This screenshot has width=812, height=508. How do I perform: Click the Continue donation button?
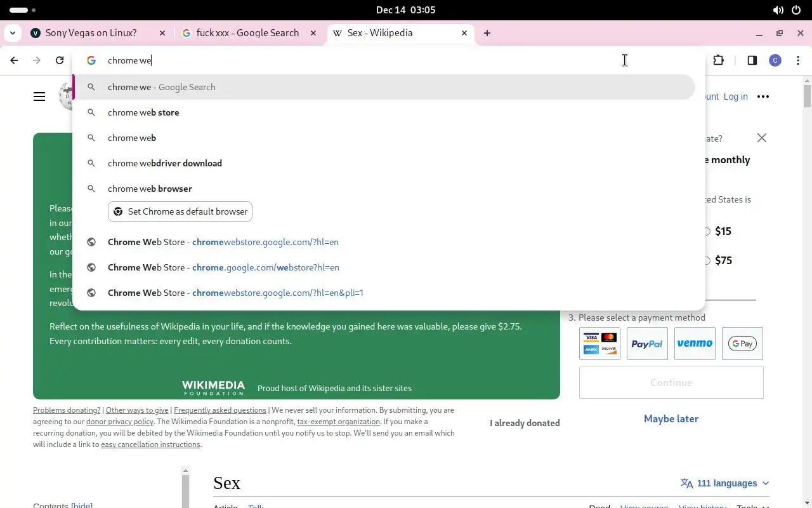pos(671,382)
